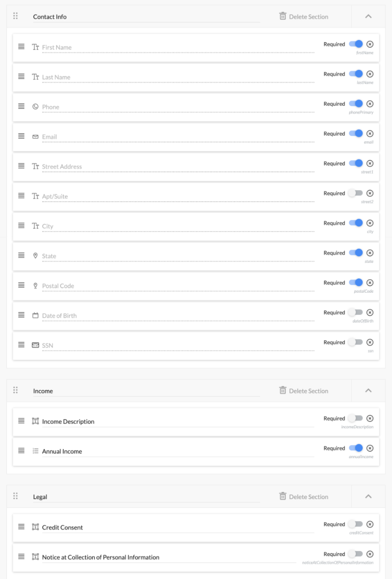The image size is (392, 579).
Task: Edit the Income section title
Action: click(146, 391)
